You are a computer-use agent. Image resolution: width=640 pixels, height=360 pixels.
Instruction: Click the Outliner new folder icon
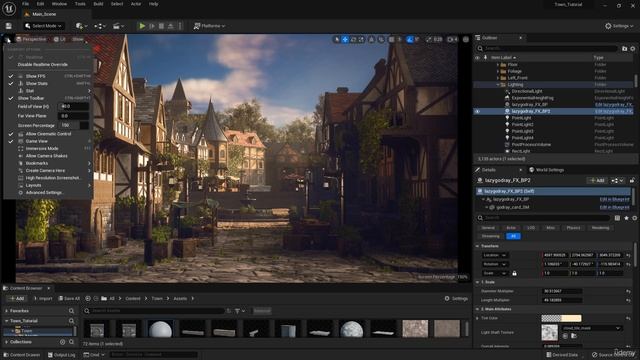point(624,49)
